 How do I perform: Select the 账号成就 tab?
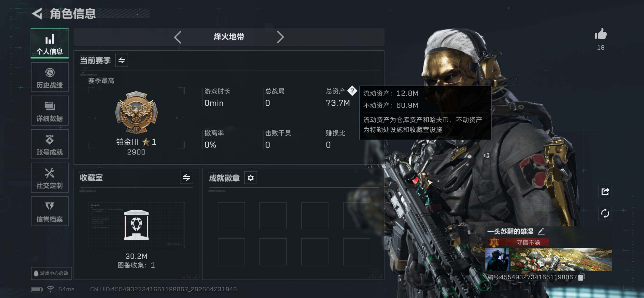tap(50, 144)
